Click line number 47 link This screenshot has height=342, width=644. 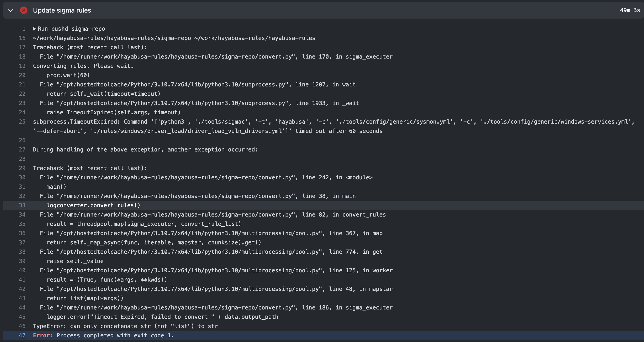pyautogui.click(x=22, y=335)
